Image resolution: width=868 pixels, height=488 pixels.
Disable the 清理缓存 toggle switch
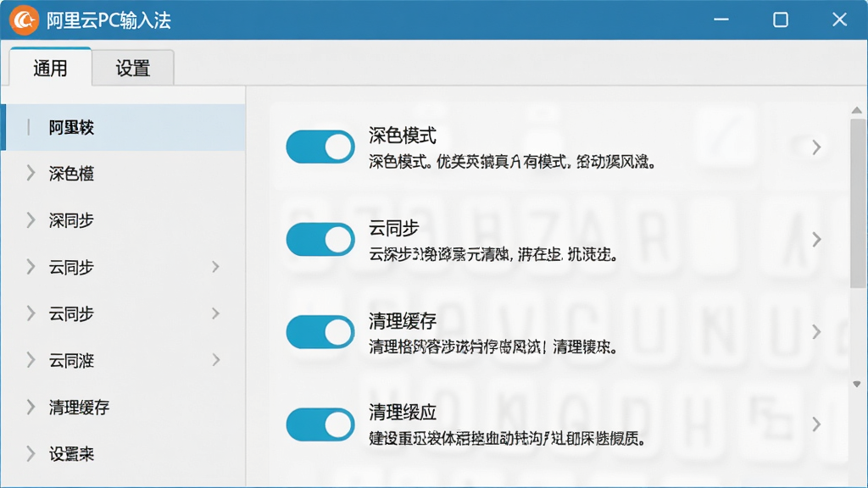320,332
